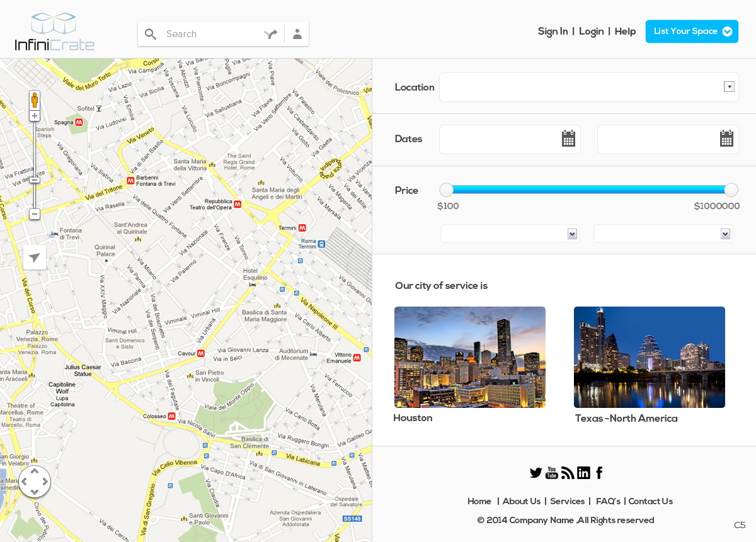
Task: Click the map pan compass control
Action: click(35, 482)
